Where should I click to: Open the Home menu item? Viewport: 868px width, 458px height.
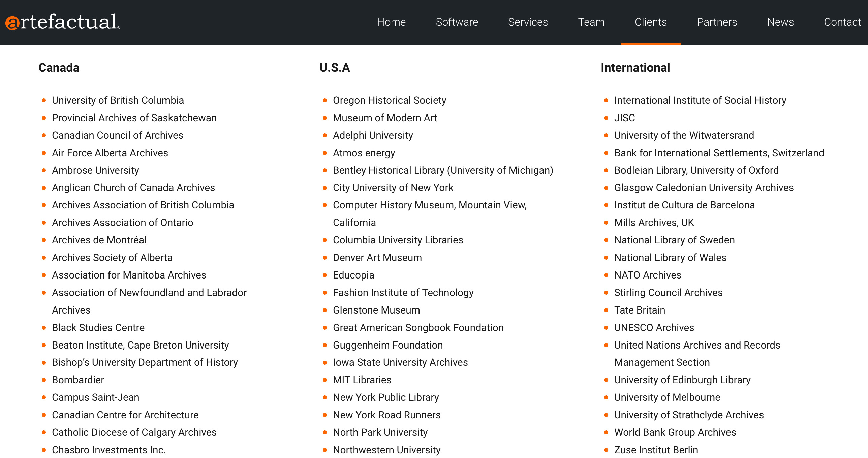pos(391,22)
